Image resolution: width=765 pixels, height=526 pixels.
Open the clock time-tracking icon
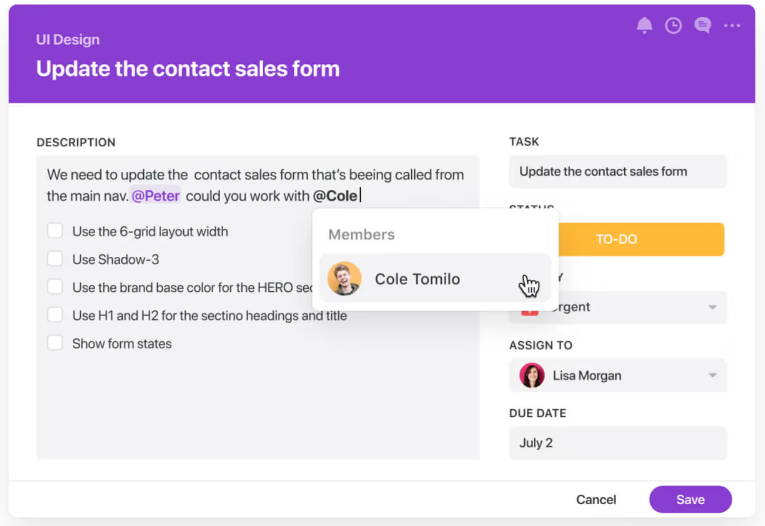(673, 25)
